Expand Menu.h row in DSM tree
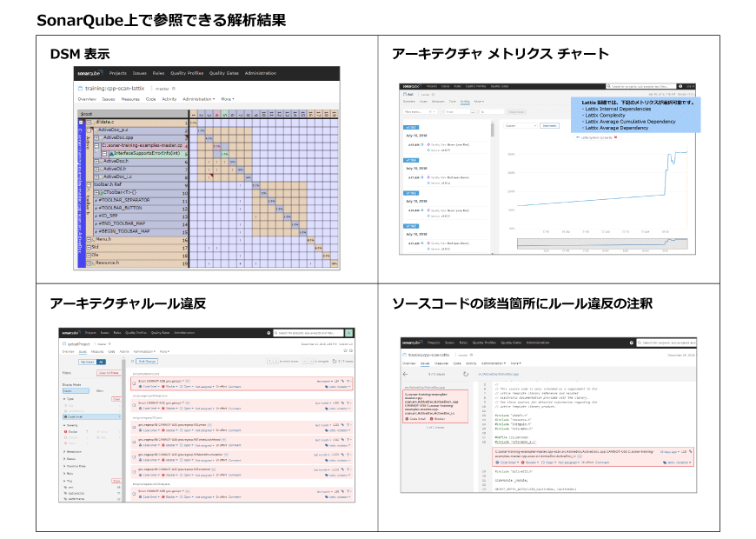 (89, 239)
